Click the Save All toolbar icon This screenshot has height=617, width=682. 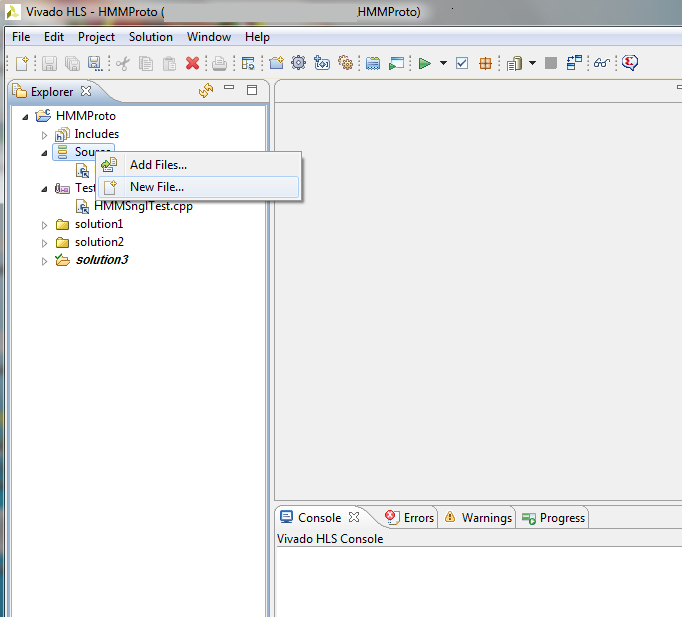coord(72,63)
